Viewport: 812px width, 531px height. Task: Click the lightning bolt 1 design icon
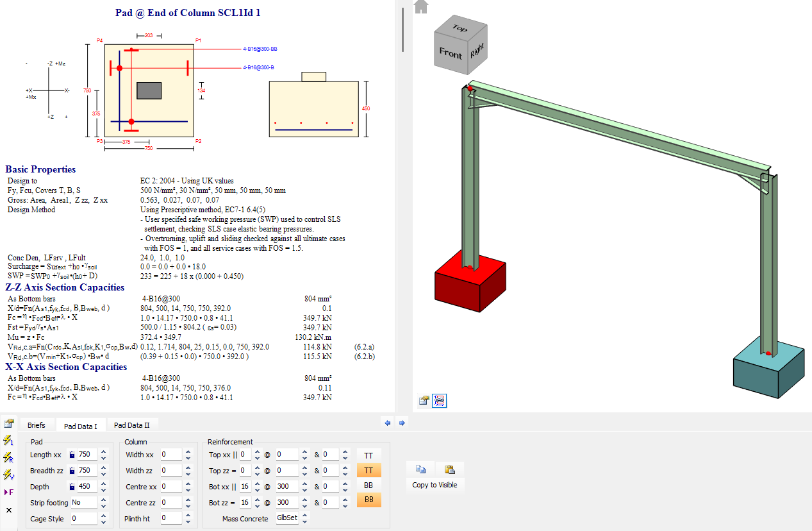(8, 441)
